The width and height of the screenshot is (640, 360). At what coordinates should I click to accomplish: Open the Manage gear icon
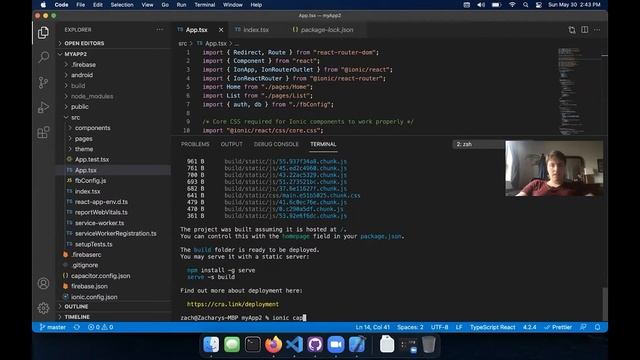(x=43, y=308)
